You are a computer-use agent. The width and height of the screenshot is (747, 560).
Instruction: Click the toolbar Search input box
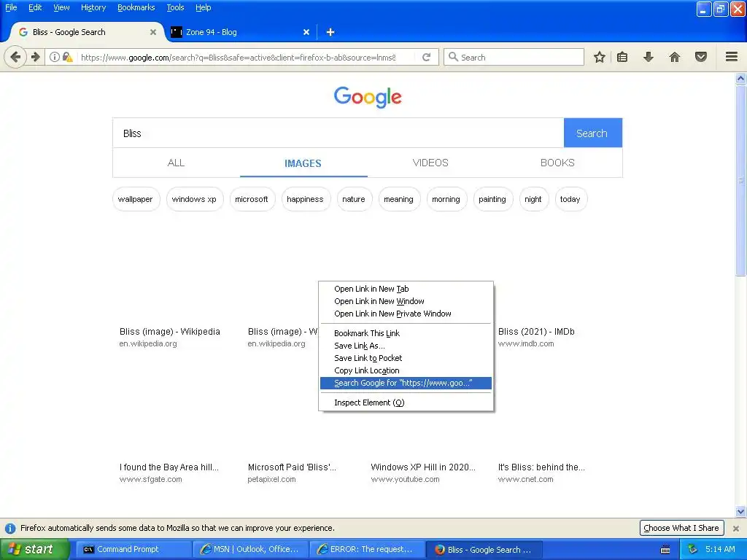coord(514,57)
